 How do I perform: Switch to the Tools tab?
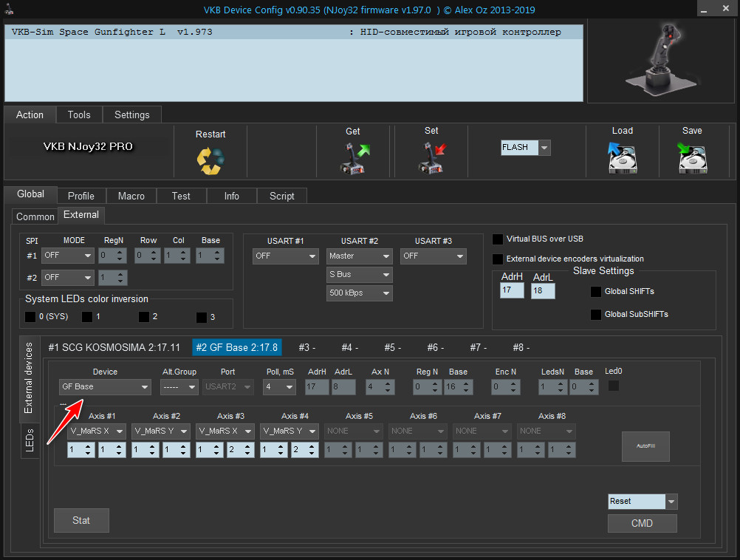79,115
